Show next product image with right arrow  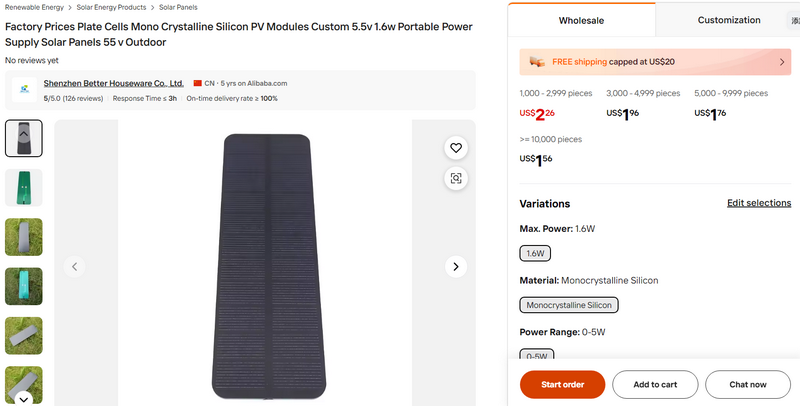(x=456, y=267)
